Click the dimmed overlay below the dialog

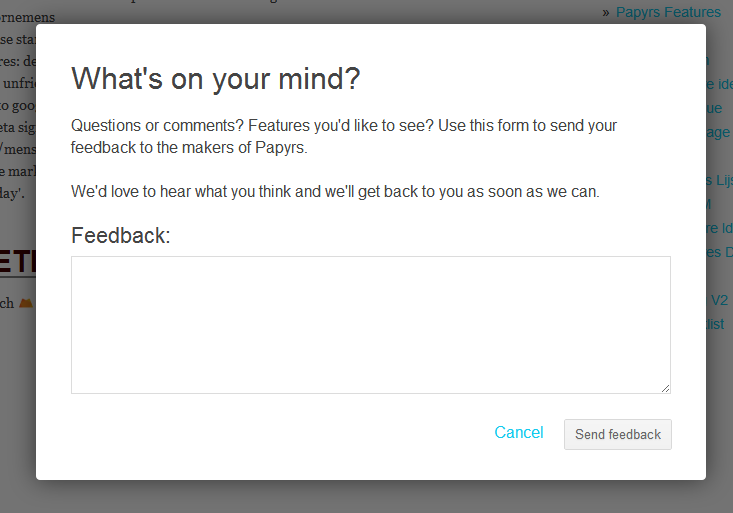pos(366,497)
